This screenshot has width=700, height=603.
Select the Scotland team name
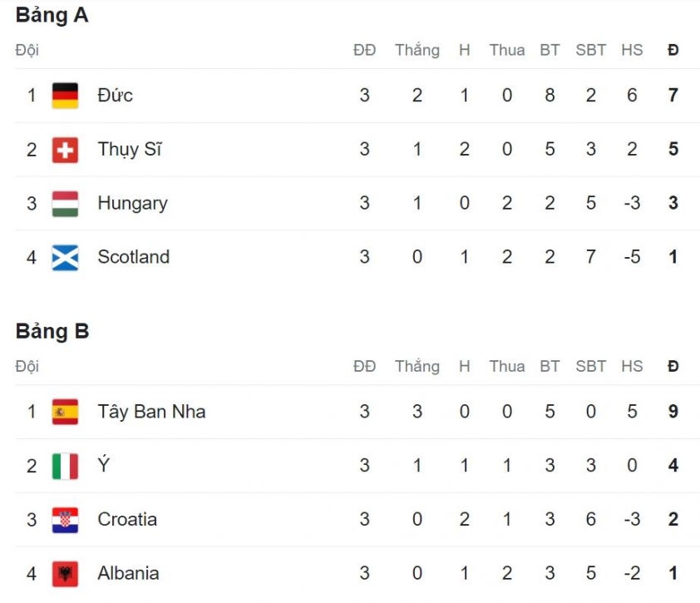click(134, 257)
